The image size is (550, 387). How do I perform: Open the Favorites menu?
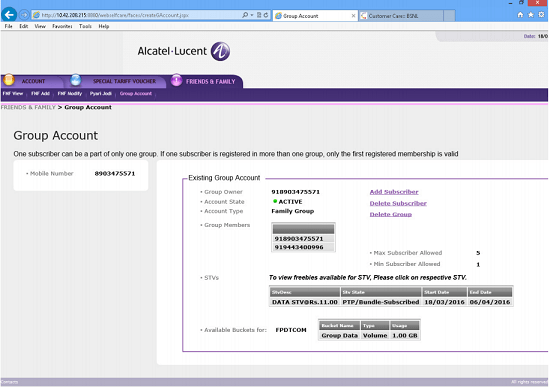coord(62,26)
